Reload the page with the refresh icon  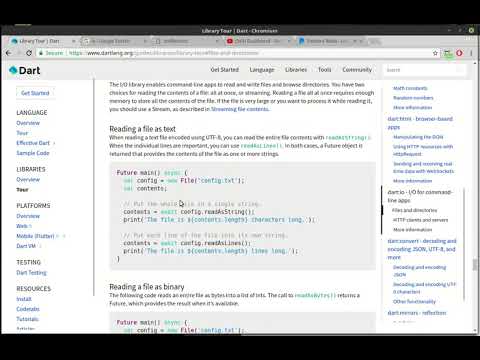tap(29, 53)
